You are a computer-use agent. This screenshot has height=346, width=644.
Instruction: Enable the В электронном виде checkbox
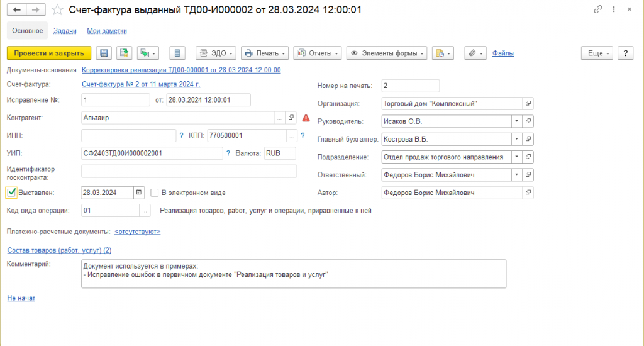click(155, 193)
